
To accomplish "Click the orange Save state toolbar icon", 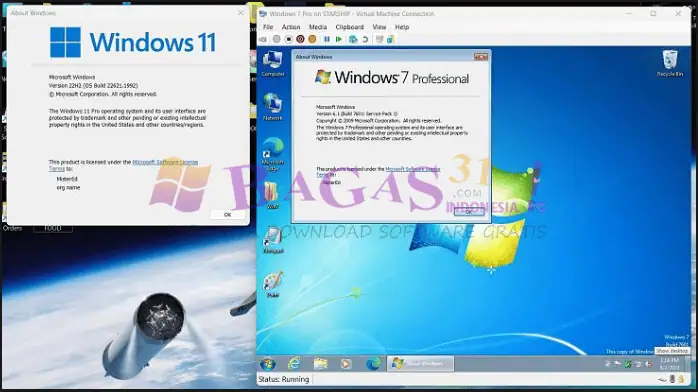I will pos(312,40).
